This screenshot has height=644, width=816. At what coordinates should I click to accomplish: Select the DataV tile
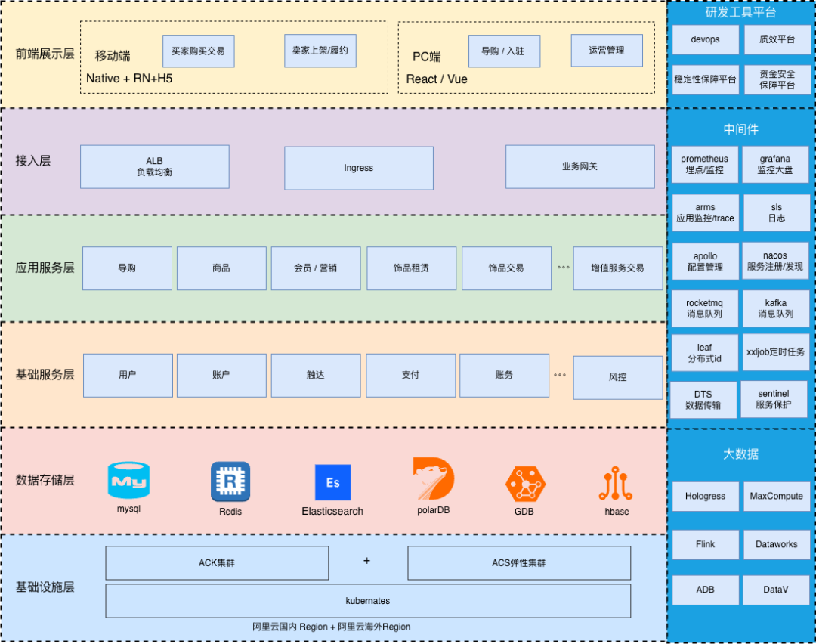click(x=776, y=590)
